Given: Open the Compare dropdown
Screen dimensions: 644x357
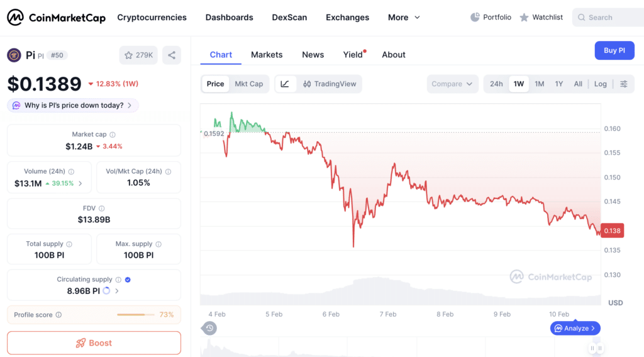Looking at the screenshot, I should (452, 84).
